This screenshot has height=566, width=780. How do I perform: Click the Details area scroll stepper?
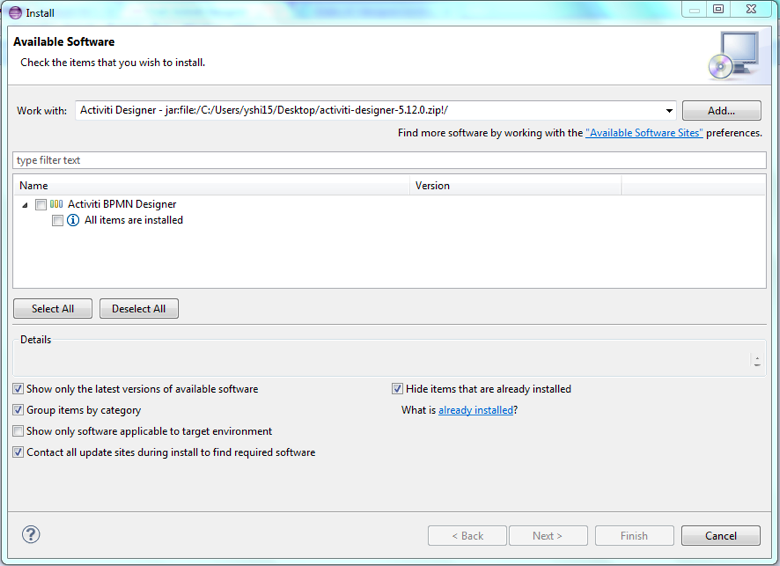click(x=757, y=361)
